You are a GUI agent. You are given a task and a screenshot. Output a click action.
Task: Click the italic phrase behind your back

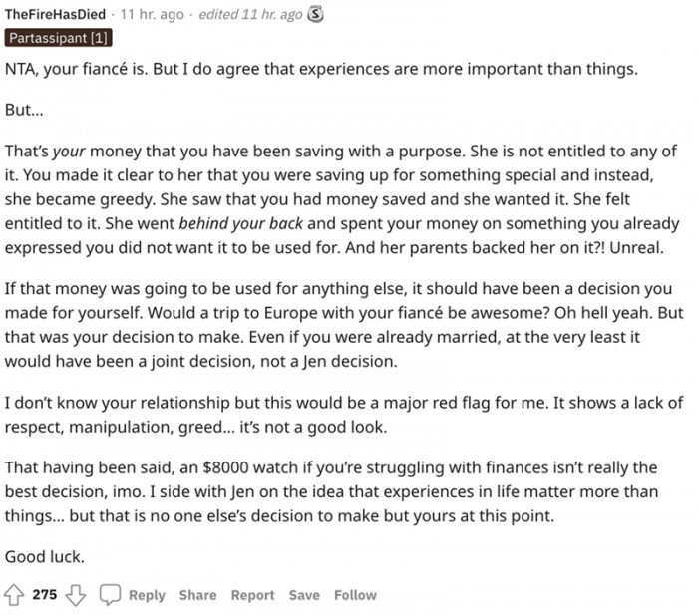(x=241, y=223)
